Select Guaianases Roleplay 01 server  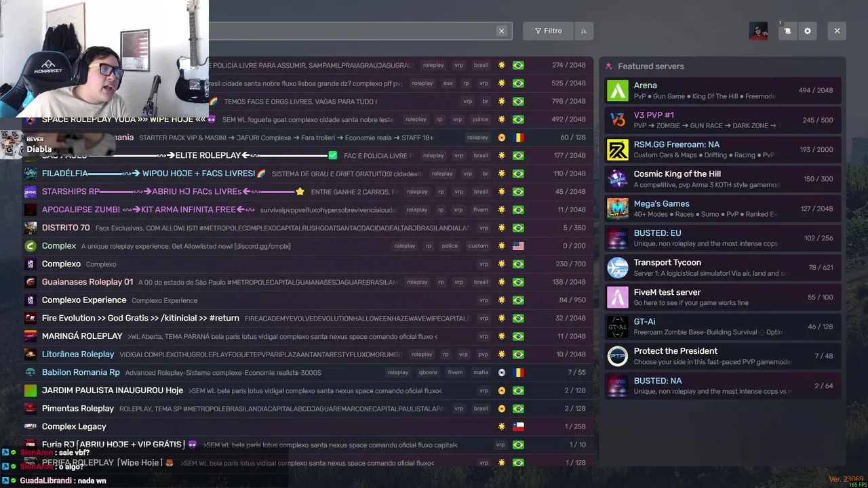(x=307, y=282)
